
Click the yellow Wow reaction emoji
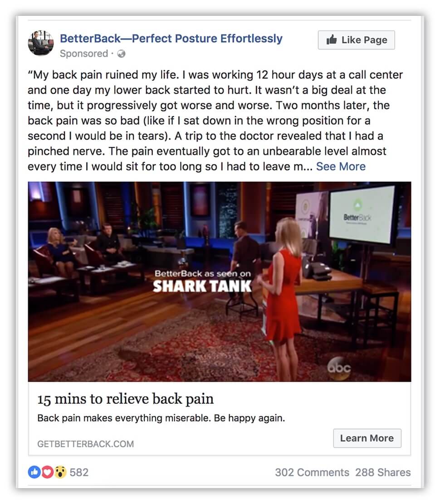pyautogui.click(x=60, y=472)
